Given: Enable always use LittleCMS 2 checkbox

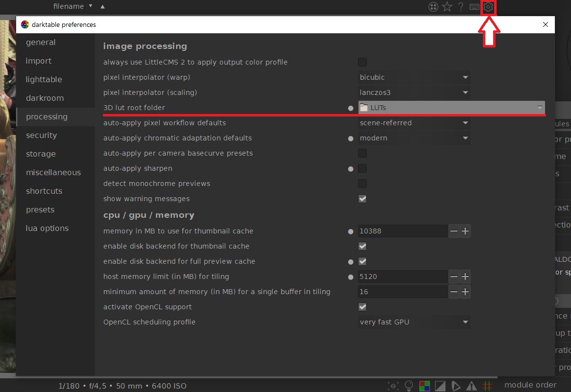Looking at the screenshot, I should click(362, 62).
